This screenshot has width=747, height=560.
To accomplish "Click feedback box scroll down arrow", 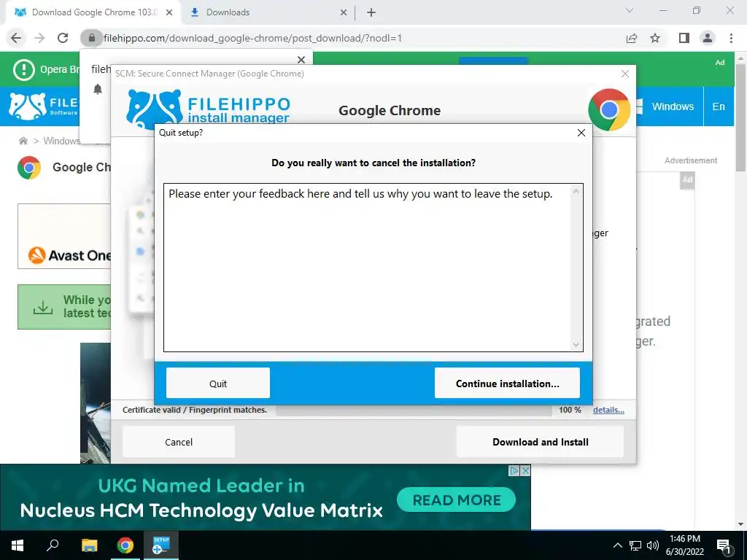I will [576, 344].
